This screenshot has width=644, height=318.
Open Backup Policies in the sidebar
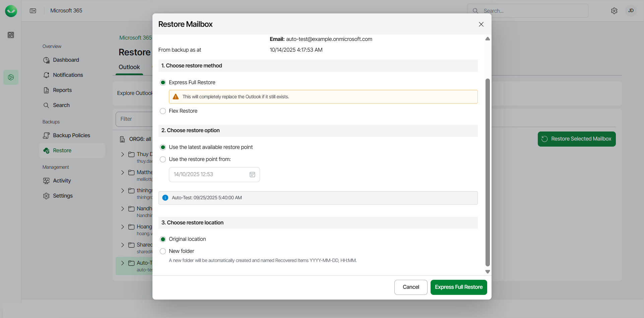pyautogui.click(x=71, y=136)
